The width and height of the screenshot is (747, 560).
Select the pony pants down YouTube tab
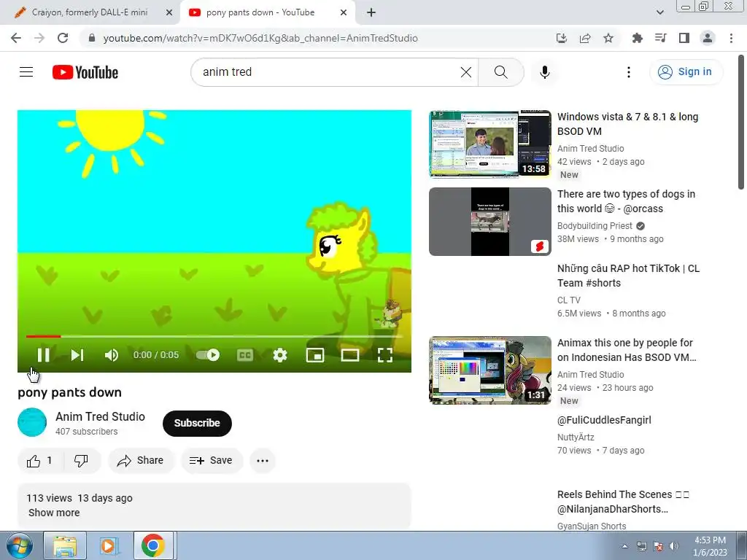[x=260, y=12]
